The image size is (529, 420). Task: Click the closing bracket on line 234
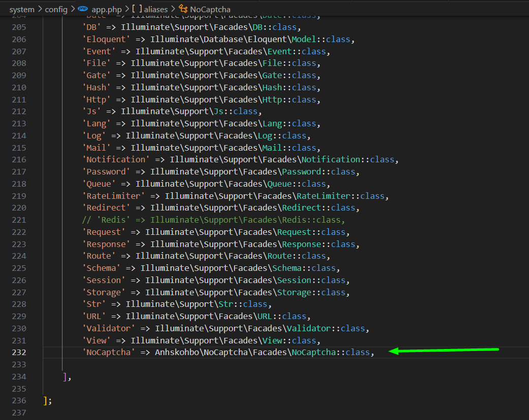click(64, 377)
